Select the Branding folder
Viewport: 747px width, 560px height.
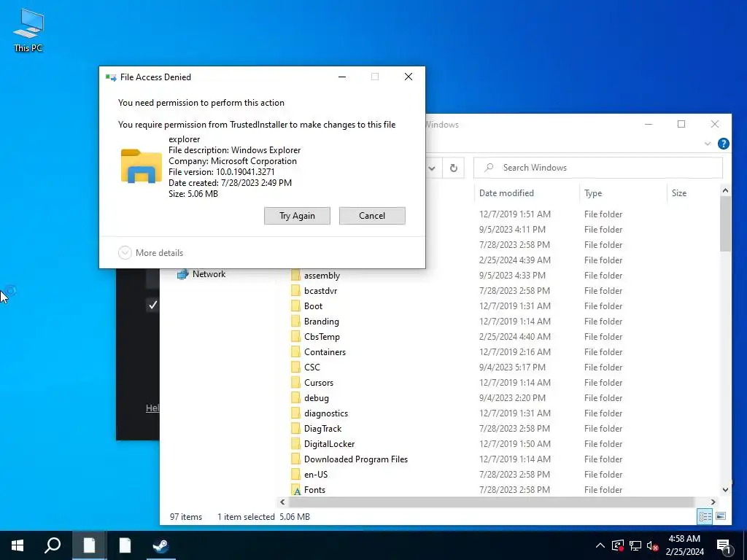click(322, 322)
